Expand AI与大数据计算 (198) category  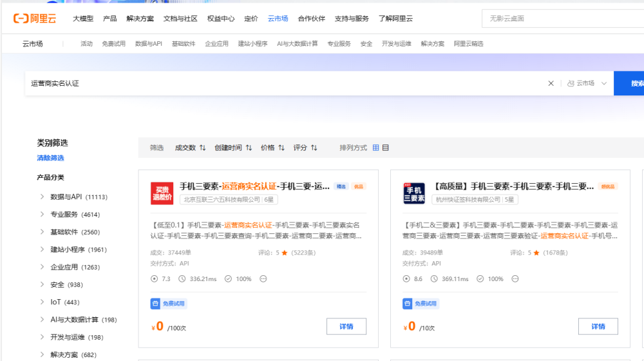[x=42, y=320]
